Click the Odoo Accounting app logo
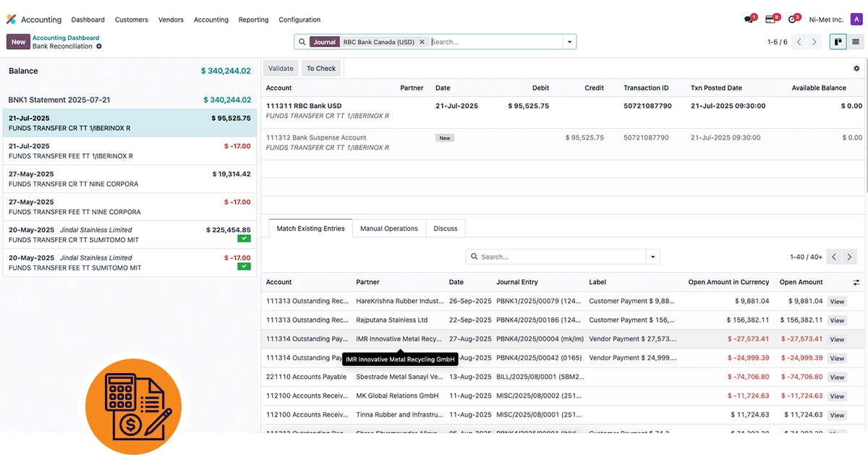Viewport: 868px width, 470px height. point(11,20)
